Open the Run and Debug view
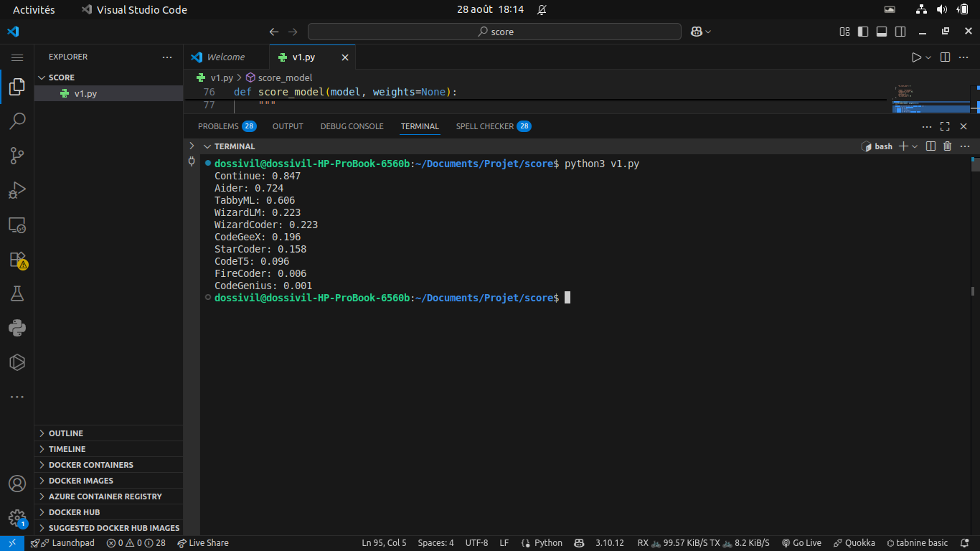The height and width of the screenshot is (551, 980). 17,190
